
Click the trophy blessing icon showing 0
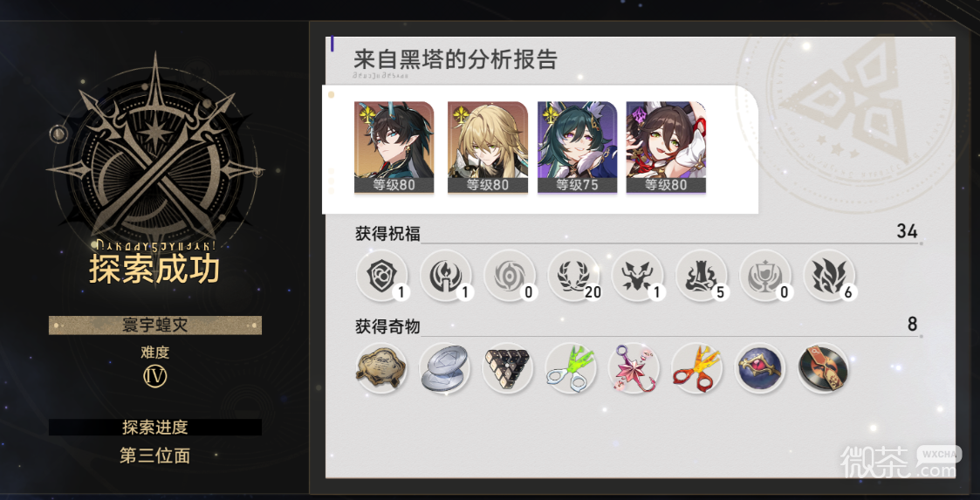765,276
